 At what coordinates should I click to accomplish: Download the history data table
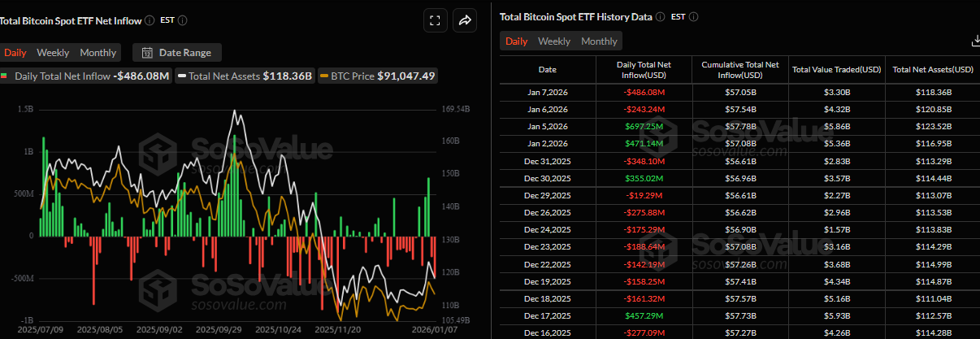click(975, 41)
